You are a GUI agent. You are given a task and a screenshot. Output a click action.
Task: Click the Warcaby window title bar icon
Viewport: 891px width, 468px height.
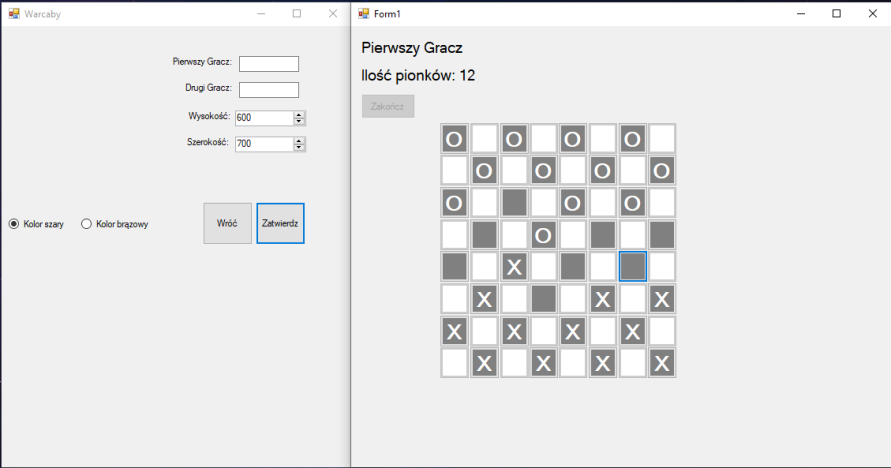(x=14, y=14)
